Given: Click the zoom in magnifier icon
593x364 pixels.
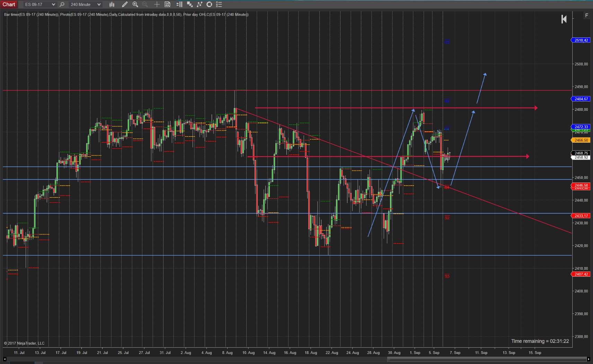Looking at the screenshot, I should tap(135, 5).
